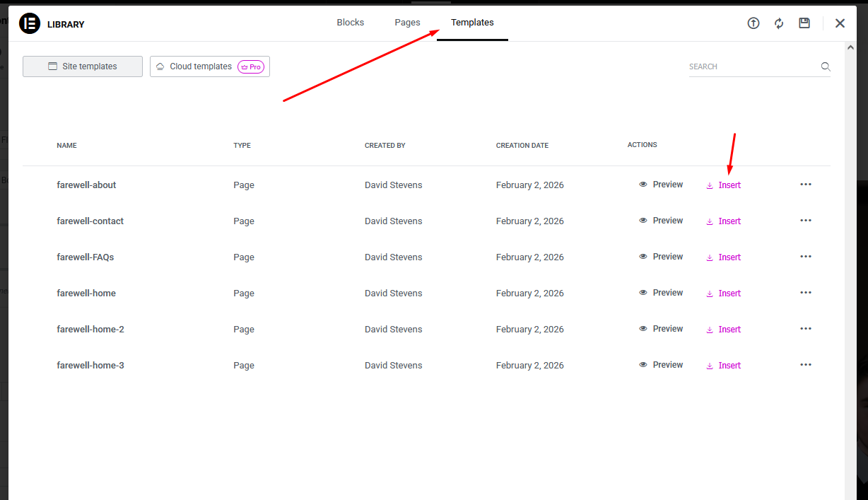The height and width of the screenshot is (500, 868).
Task: Click the Elementor logo icon
Action: coord(30,23)
